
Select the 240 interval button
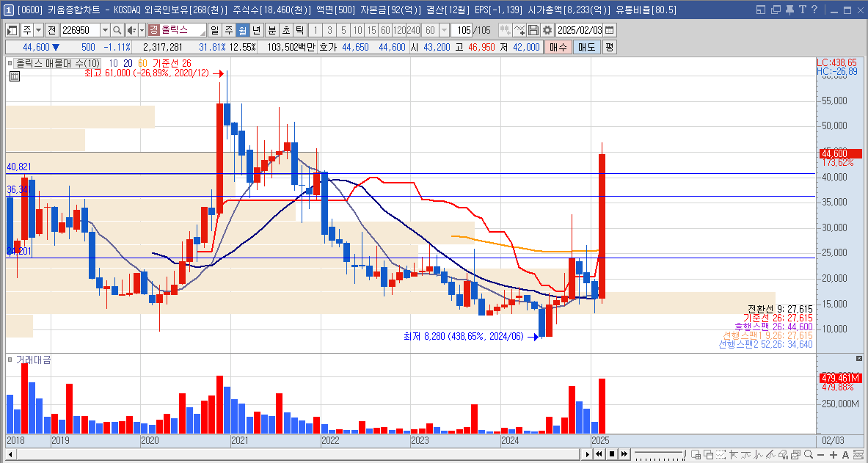coord(413,31)
